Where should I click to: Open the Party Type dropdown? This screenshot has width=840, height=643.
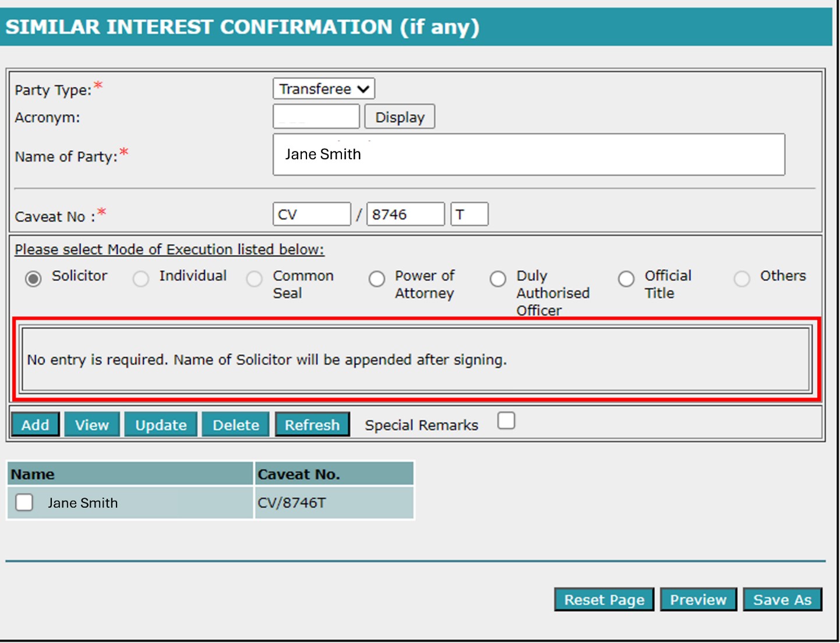(x=323, y=89)
